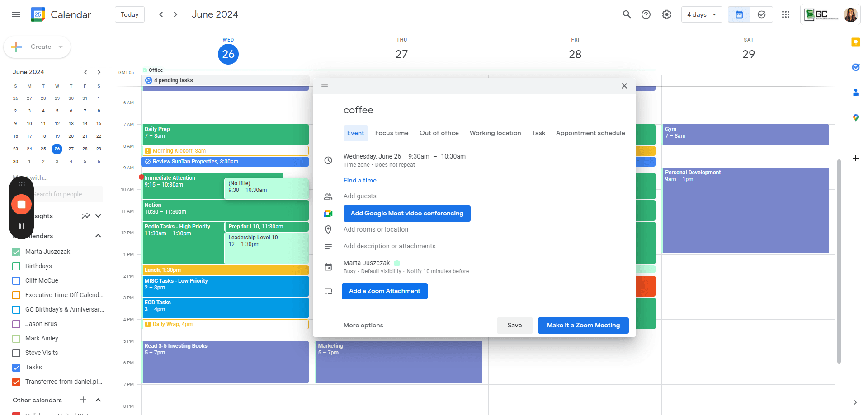The width and height of the screenshot is (868, 415).
Task: Click Marta Juszczak calendar color dot
Action: [397, 263]
